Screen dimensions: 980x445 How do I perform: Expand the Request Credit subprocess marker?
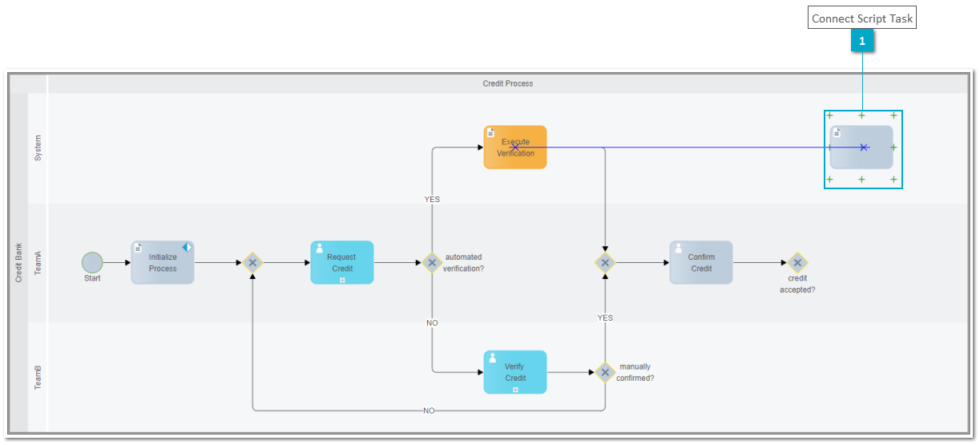click(x=342, y=280)
